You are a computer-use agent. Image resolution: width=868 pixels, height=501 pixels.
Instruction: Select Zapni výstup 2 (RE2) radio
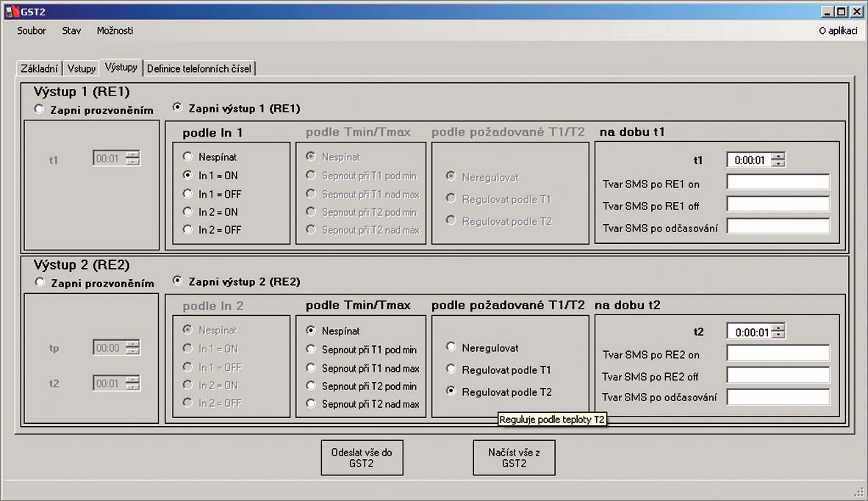pos(237,281)
